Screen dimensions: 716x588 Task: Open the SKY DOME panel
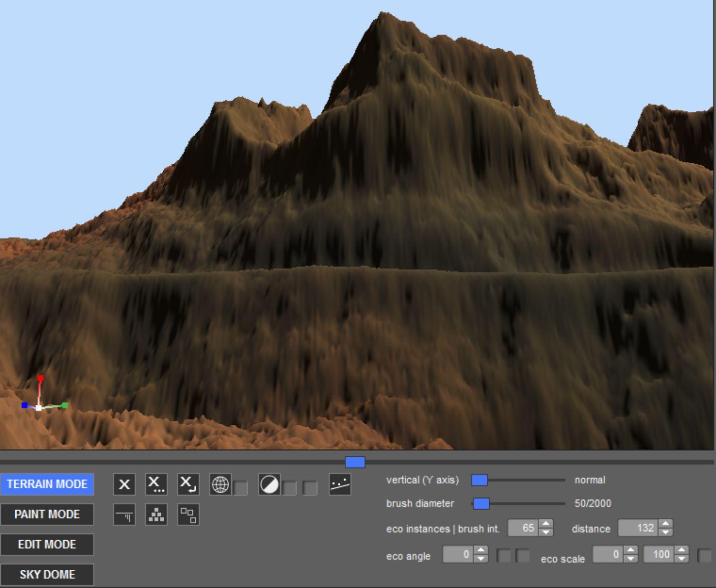click(47, 574)
